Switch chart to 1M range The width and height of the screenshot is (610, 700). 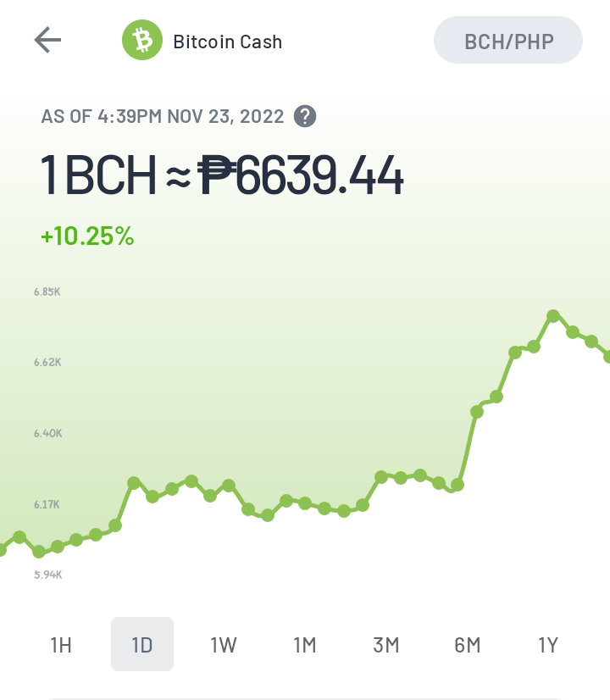pyautogui.click(x=305, y=645)
